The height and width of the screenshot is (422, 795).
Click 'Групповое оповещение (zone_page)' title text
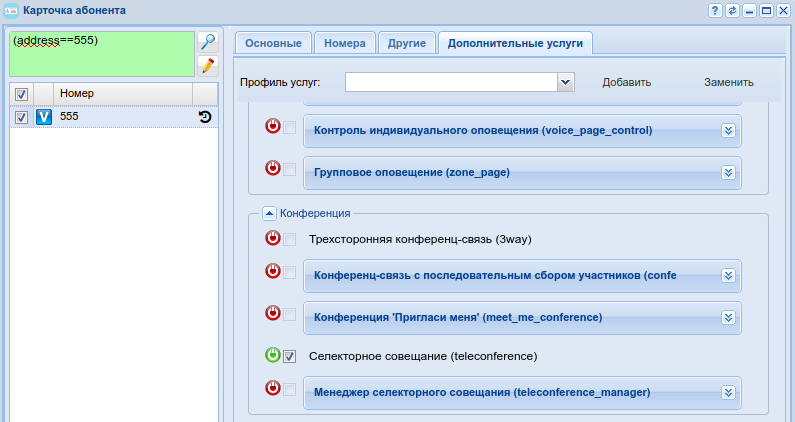tap(412, 172)
